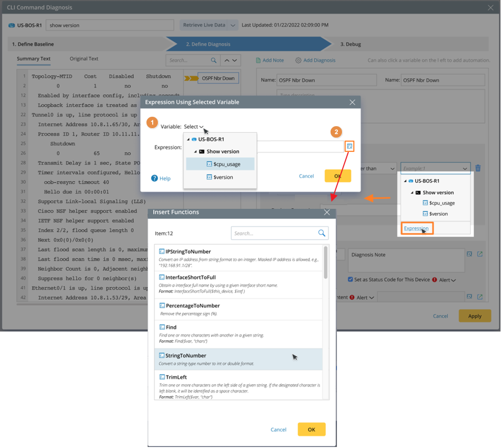Open the Variable Select dropdown

point(194,126)
